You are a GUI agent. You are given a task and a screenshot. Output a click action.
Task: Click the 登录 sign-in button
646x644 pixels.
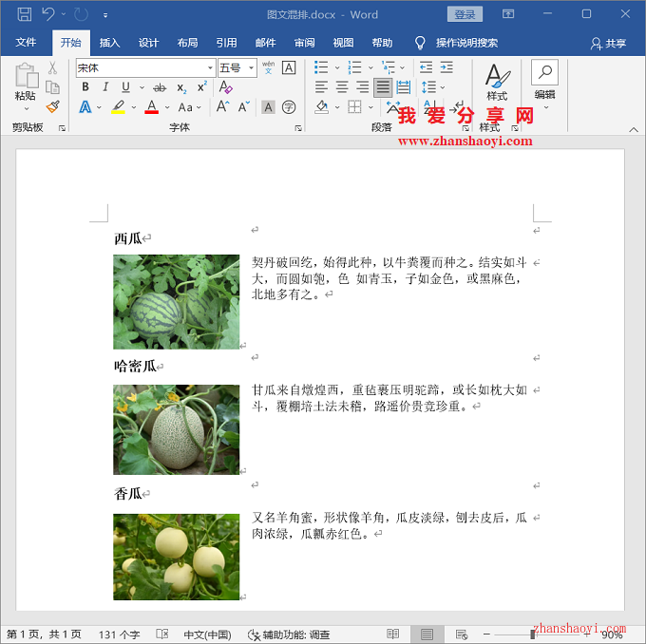(x=465, y=14)
